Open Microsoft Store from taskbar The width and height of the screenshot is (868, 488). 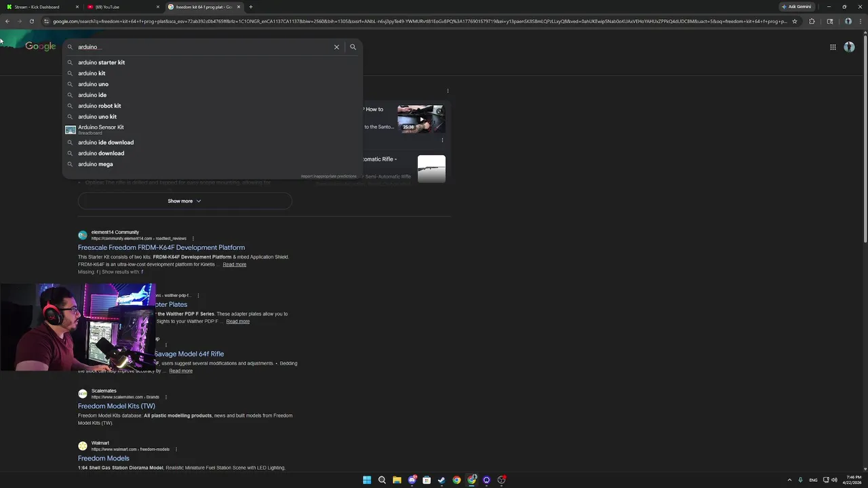(427, 480)
